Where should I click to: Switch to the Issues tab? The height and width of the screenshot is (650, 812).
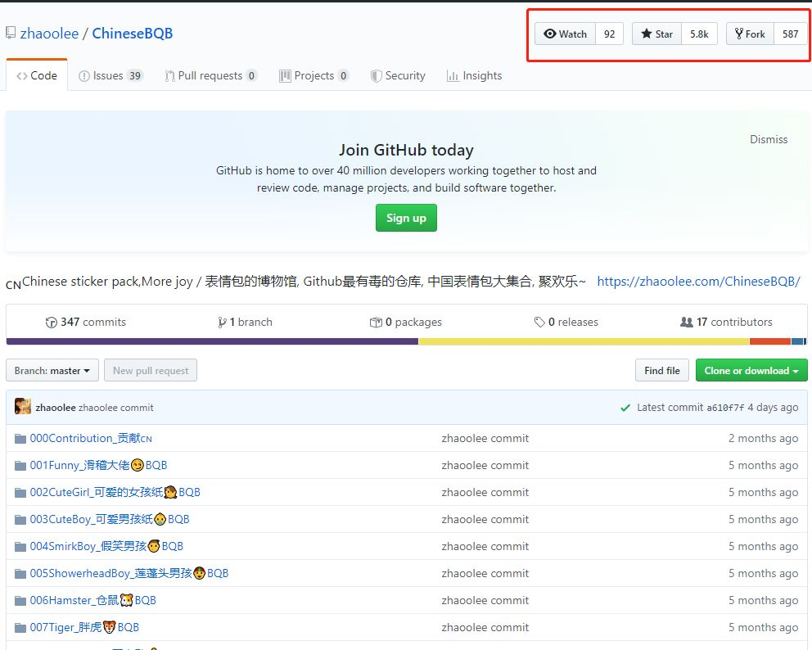[x=111, y=75]
